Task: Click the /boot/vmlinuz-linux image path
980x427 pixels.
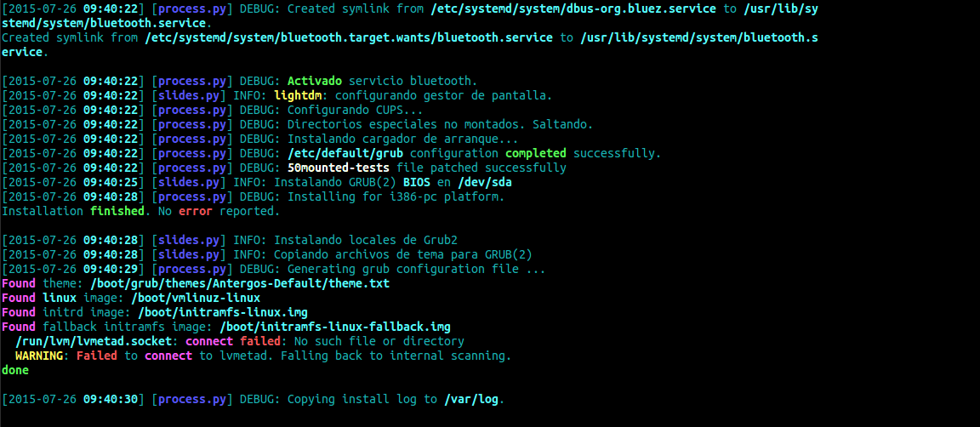Action: pyautogui.click(x=195, y=298)
